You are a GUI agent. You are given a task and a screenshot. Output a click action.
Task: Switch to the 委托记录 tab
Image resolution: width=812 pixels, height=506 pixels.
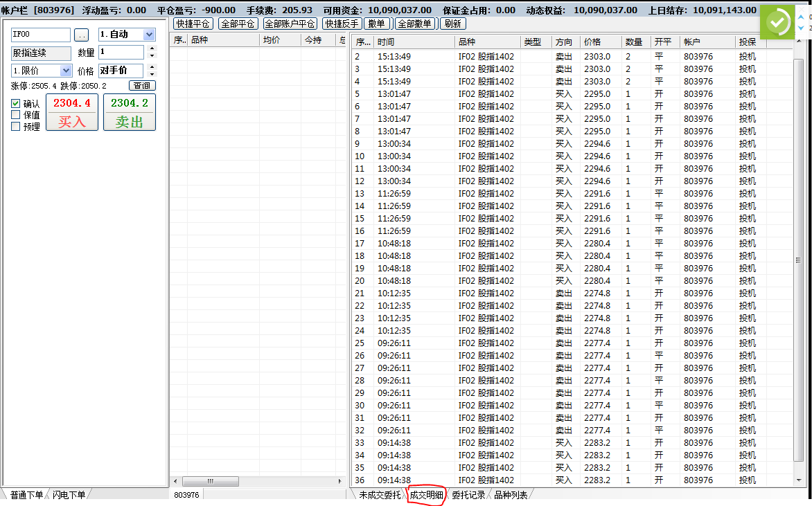pyautogui.click(x=468, y=495)
